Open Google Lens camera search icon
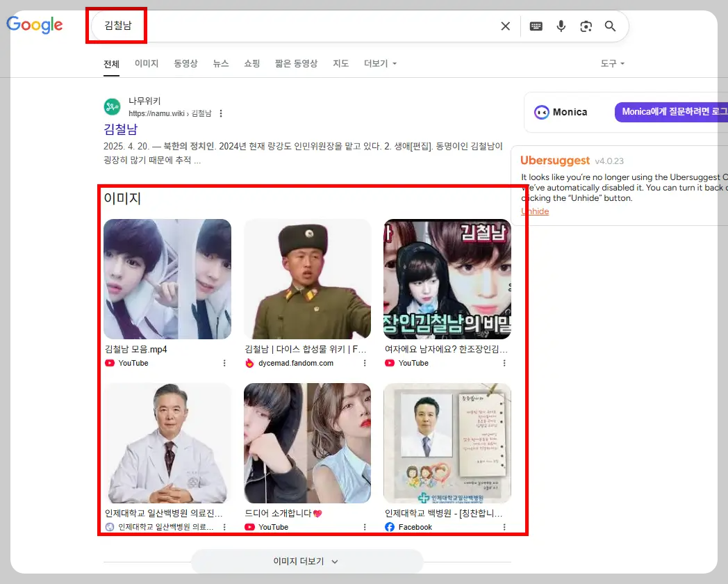728x584 pixels. click(586, 26)
